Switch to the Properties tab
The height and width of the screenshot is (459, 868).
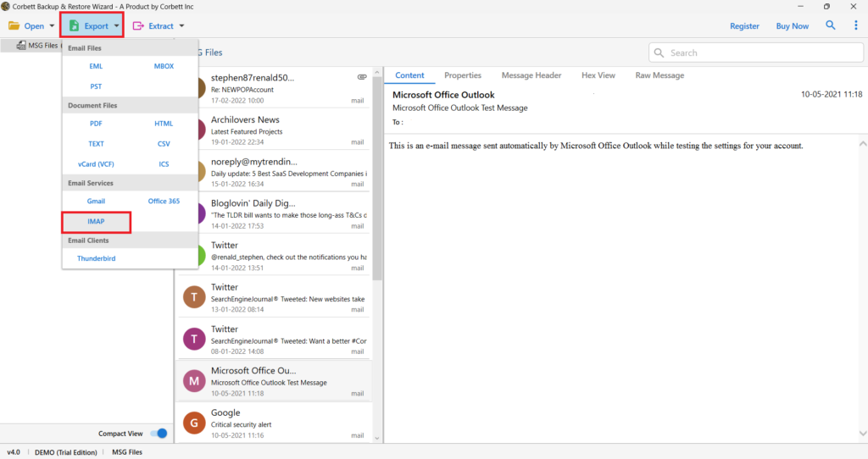point(463,75)
